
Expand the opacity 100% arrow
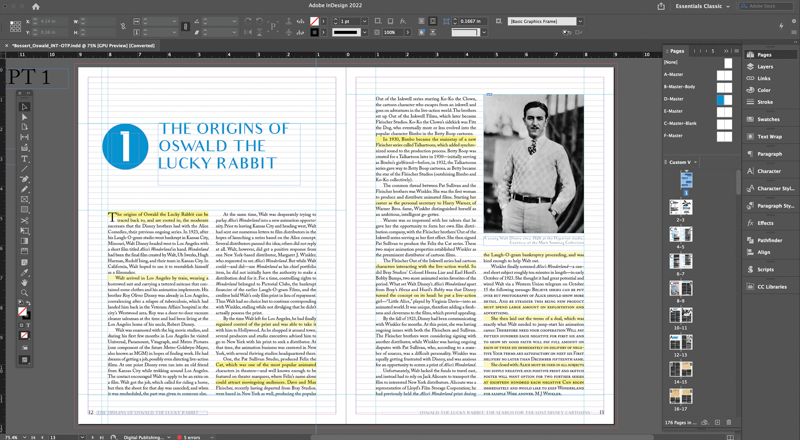pos(407,32)
